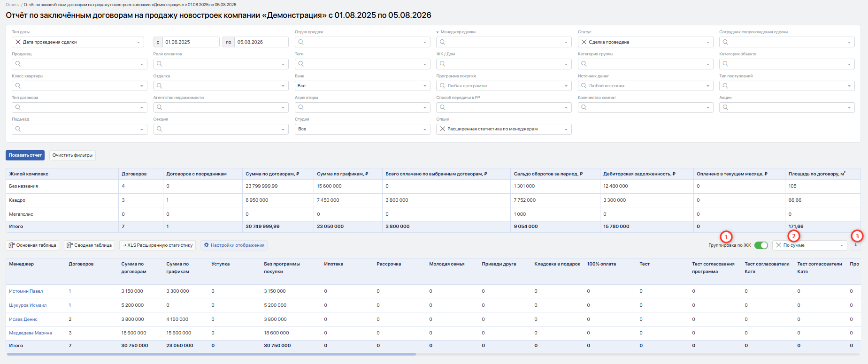Click 'Мегаполис' row name

coord(21,214)
